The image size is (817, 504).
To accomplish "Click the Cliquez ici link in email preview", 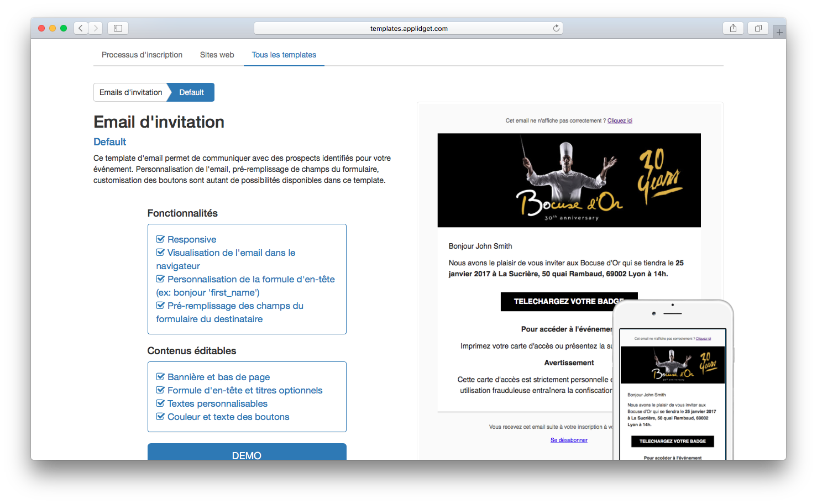I will tap(620, 120).
